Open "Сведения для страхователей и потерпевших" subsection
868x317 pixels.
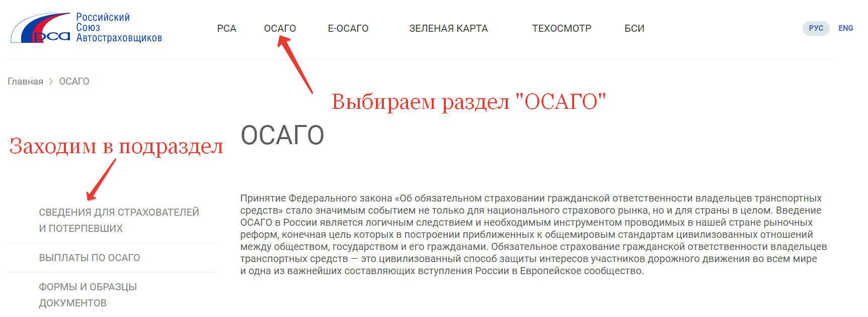(x=119, y=220)
